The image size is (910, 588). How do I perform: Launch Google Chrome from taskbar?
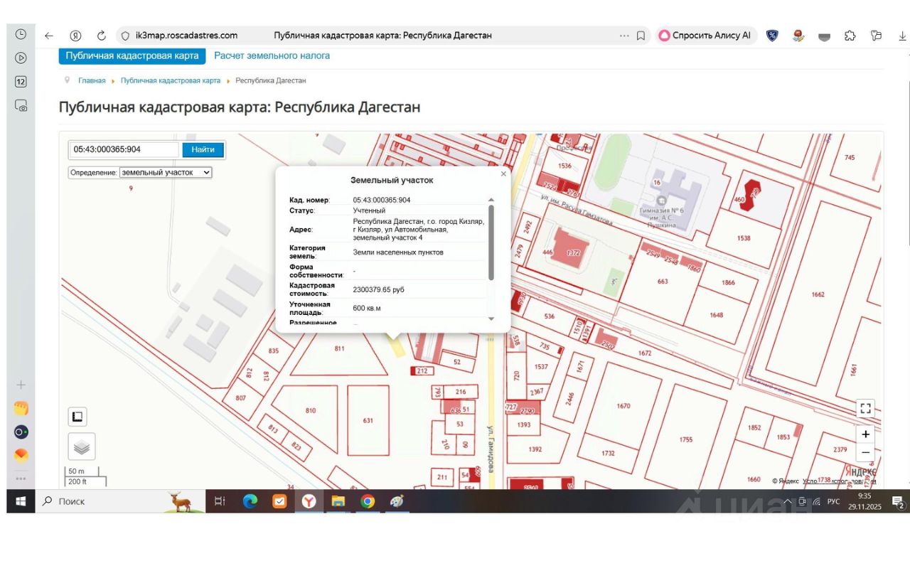pyautogui.click(x=367, y=501)
